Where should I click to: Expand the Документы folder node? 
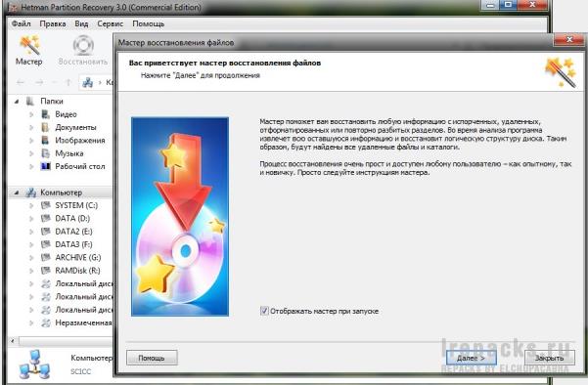[x=31, y=127]
